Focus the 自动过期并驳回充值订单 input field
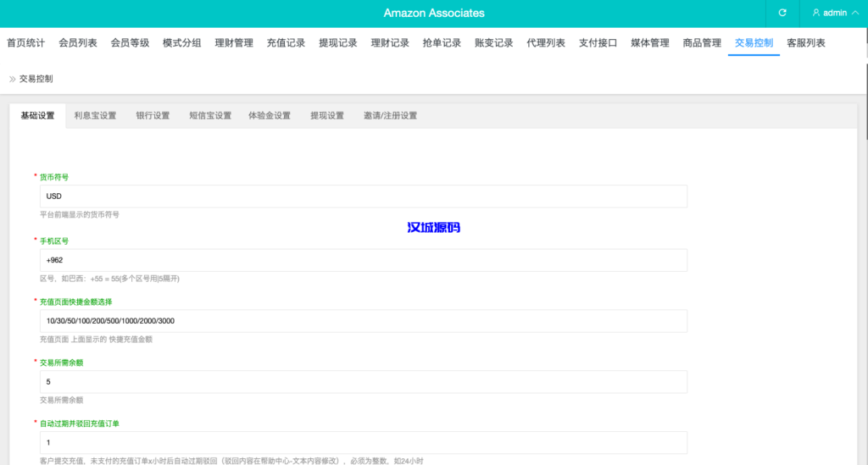Screen dimensions: 868x465 point(364,442)
